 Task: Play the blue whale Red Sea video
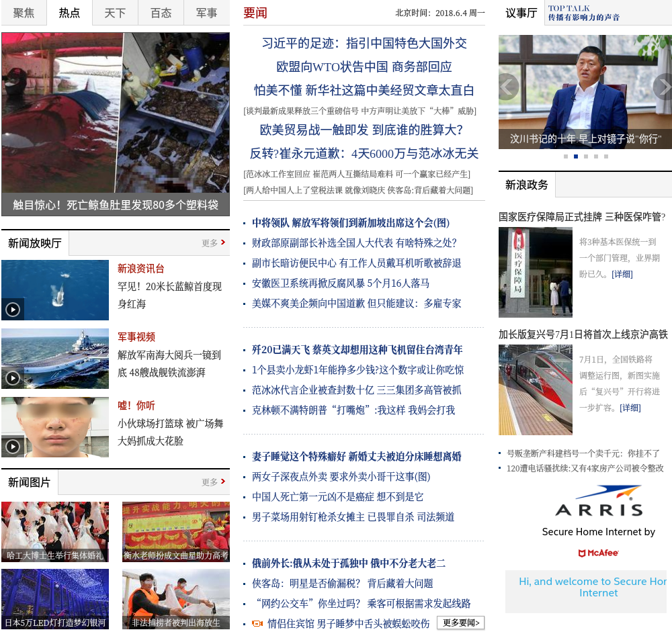coord(13,310)
